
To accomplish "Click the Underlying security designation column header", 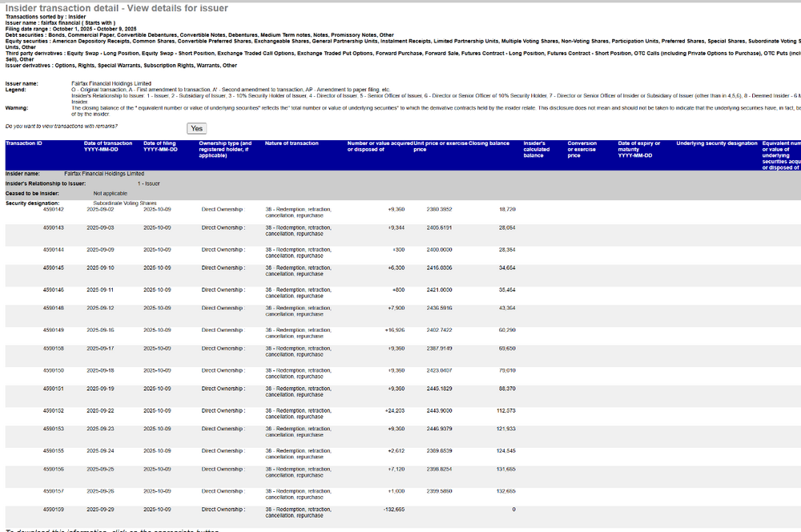I will click(x=717, y=143).
